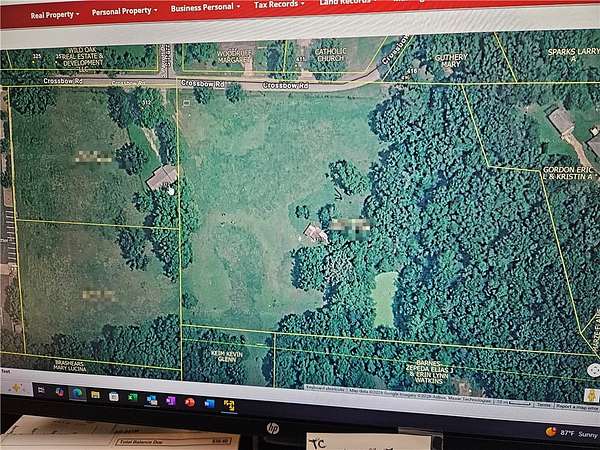Viewport: 600px width, 450px height.
Task: Switch to Microsoft Edge in taskbar
Action: (x=77, y=393)
